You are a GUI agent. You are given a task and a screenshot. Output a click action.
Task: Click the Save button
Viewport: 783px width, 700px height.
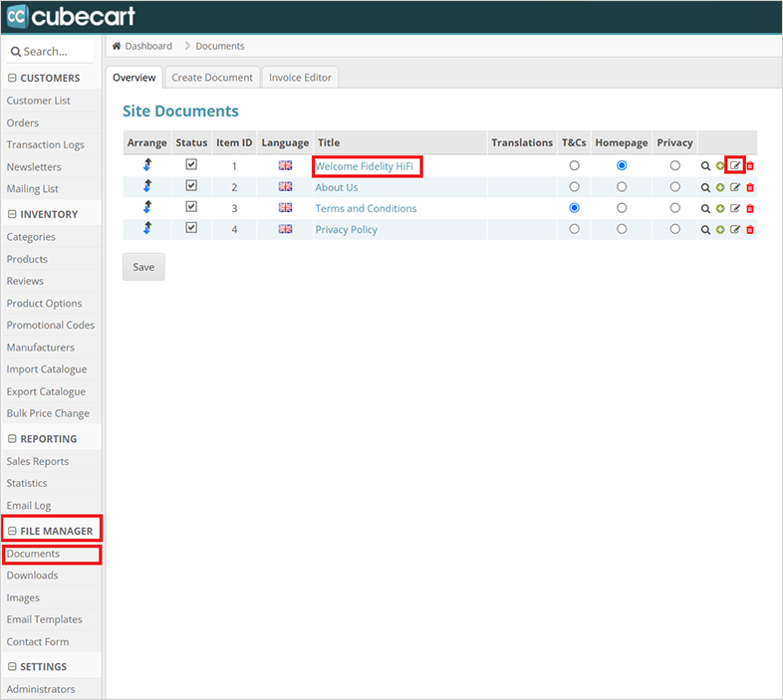(143, 267)
